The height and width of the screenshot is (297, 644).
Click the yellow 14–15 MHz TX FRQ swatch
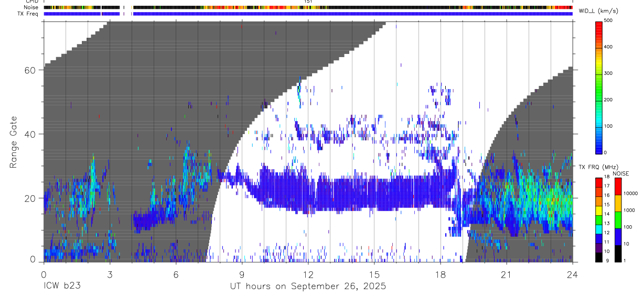point(598,210)
